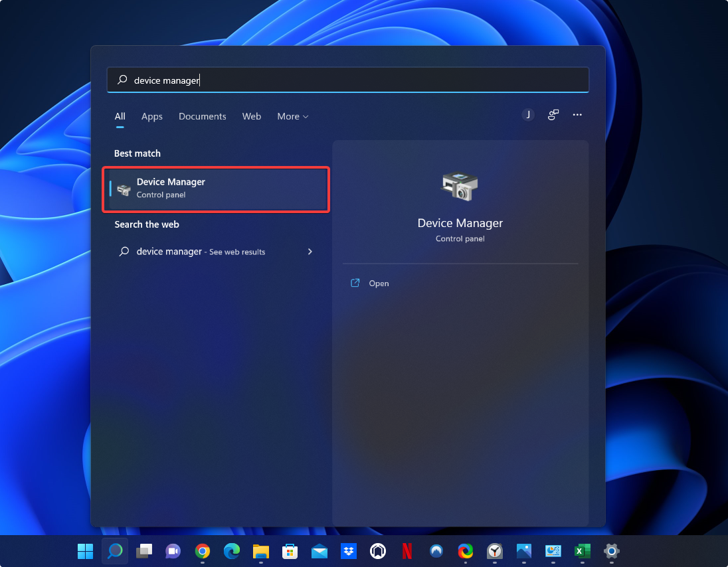Launch Google Chrome from the taskbar
The image size is (728, 567).
coord(203,551)
